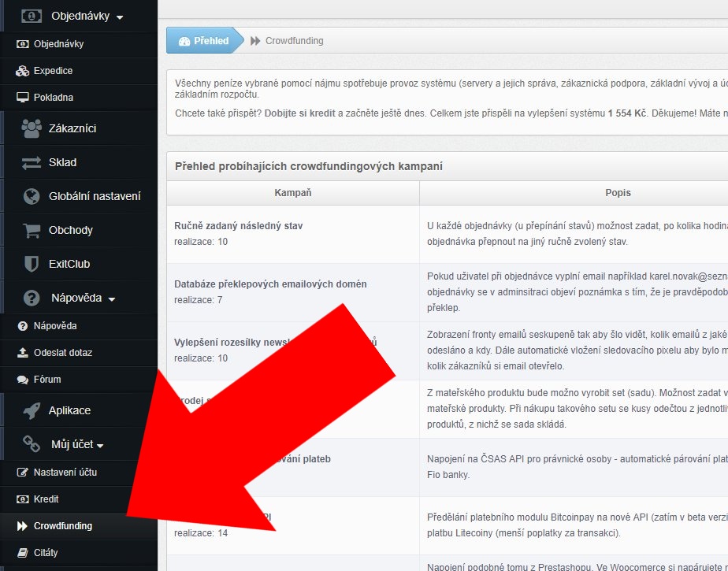Click the Objednávky money icon in sidebar header

pyautogui.click(x=32, y=16)
